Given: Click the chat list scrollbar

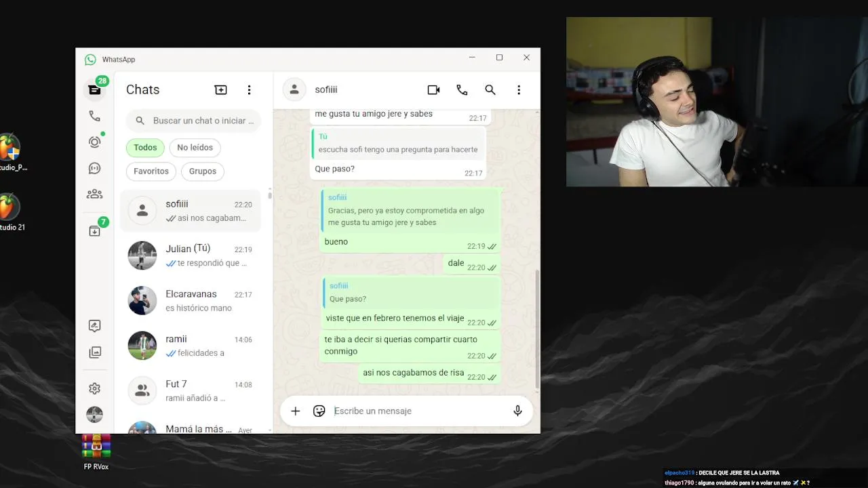Looking at the screenshot, I should [270, 195].
